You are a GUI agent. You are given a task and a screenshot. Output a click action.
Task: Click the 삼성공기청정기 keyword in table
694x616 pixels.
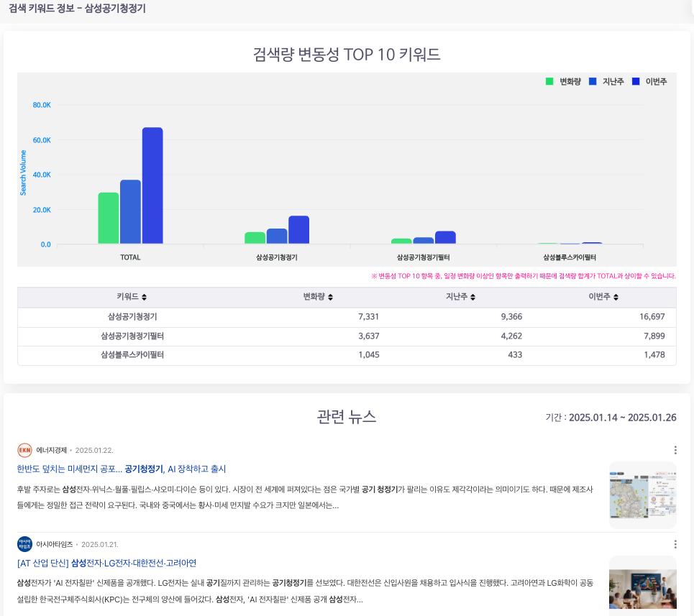pyautogui.click(x=132, y=316)
